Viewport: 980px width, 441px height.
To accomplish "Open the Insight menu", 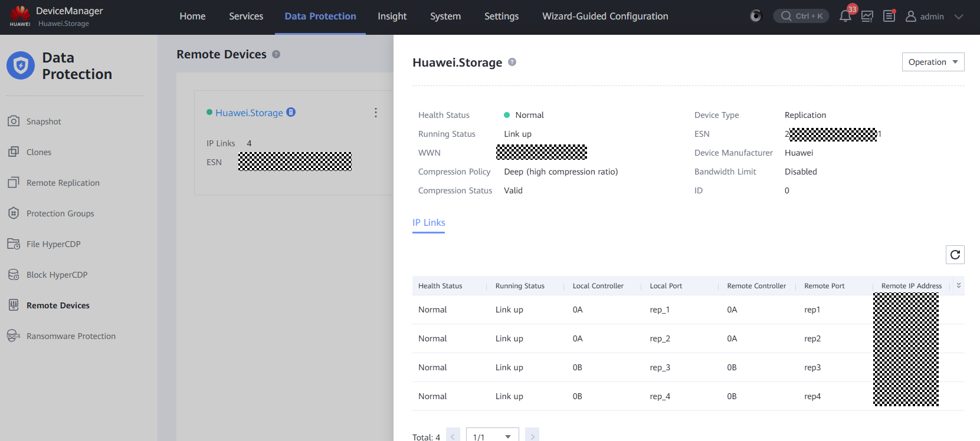I will click(x=392, y=17).
